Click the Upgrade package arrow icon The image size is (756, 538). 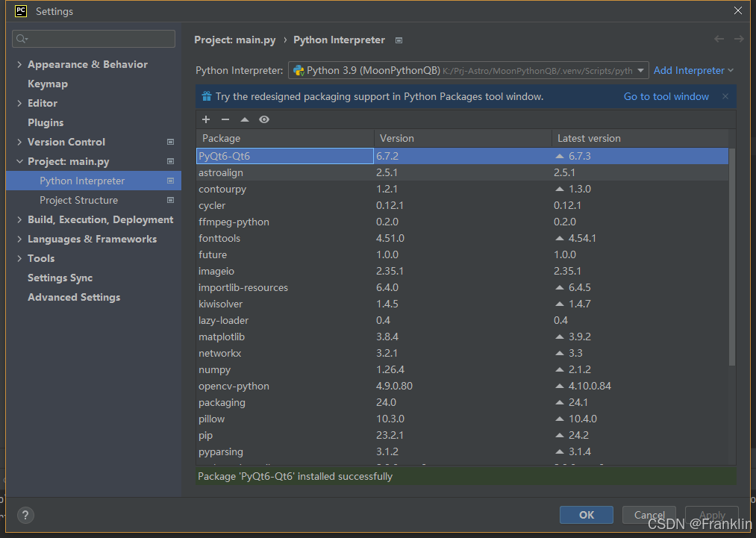pos(245,119)
